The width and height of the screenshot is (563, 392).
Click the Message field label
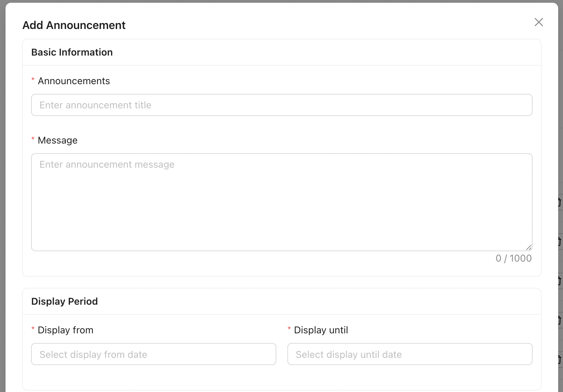(57, 140)
